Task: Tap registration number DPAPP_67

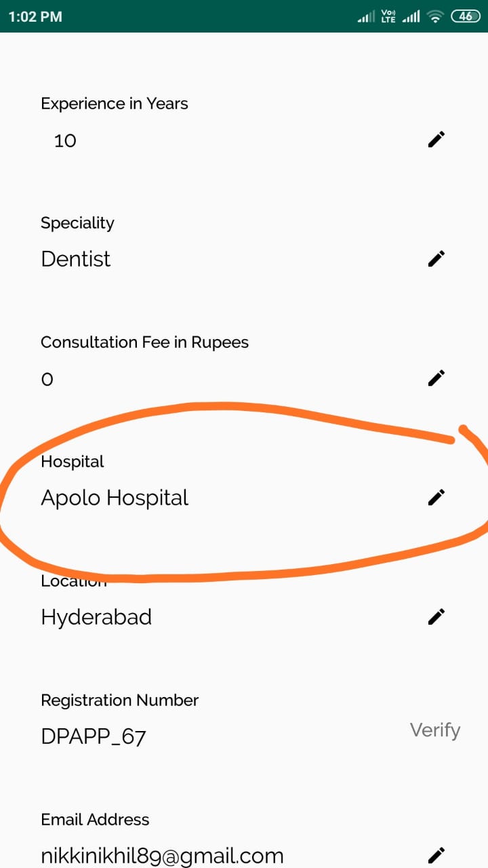Action: click(x=94, y=736)
